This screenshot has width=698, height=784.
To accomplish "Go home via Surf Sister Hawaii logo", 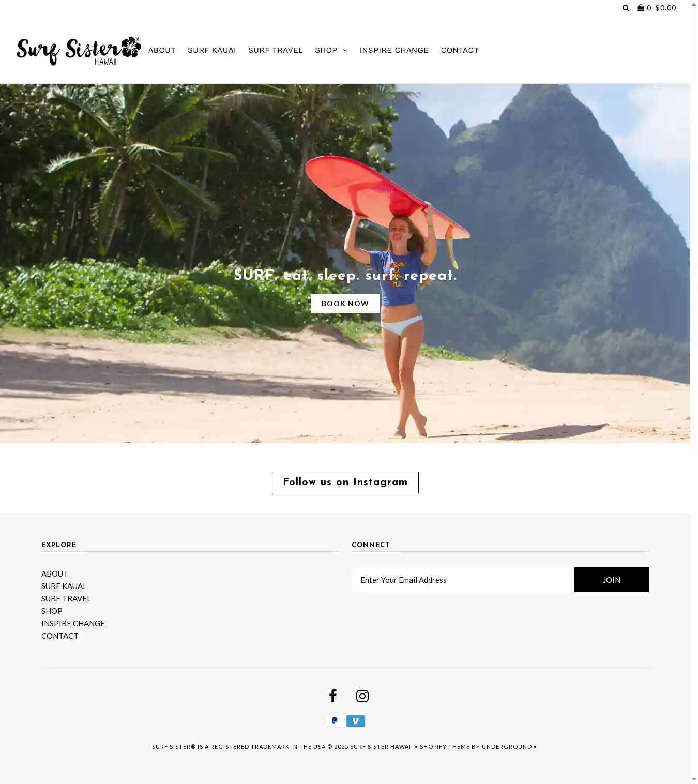I will (79, 51).
